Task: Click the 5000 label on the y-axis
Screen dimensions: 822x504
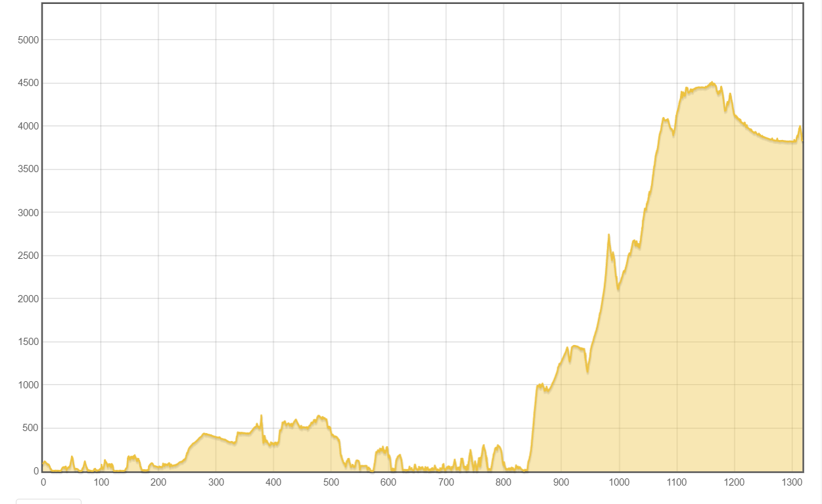Action: pos(28,39)
